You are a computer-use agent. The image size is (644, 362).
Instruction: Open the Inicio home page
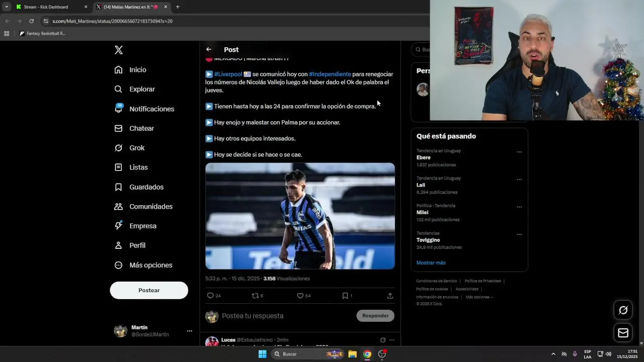pyautogui.click(x=131, y=70)
